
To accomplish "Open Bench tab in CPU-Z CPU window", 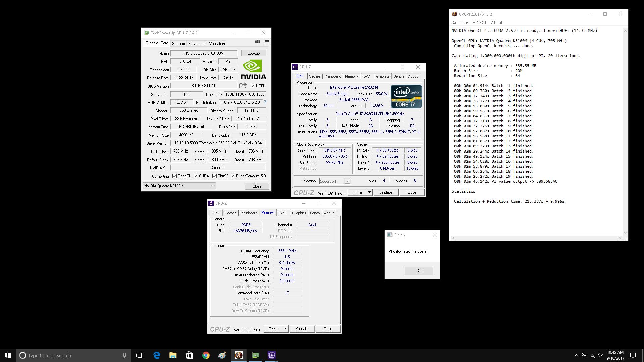I will (398, 76).
